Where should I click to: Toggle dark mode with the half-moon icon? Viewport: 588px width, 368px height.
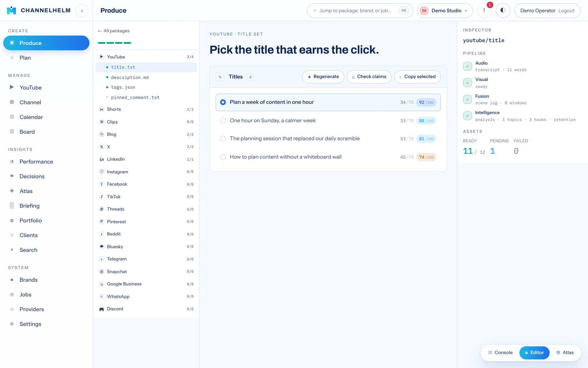tap(503, 11)
